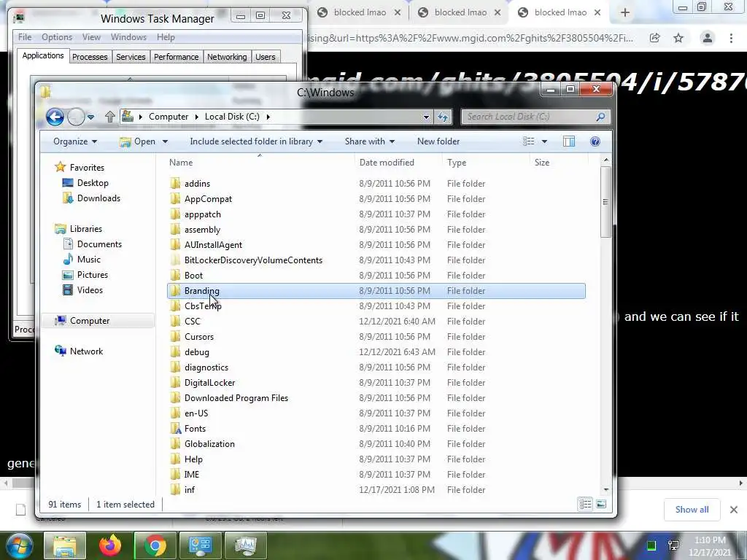Select the "Downloaded Program Files" folder name
Viewport: 747px width, 560px height.
pos(236,397)
